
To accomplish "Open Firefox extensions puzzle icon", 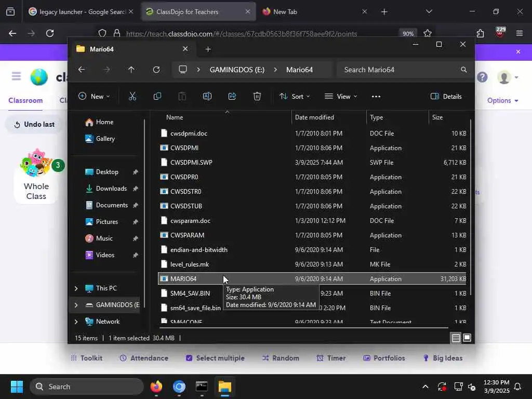I will pos(480,33).
